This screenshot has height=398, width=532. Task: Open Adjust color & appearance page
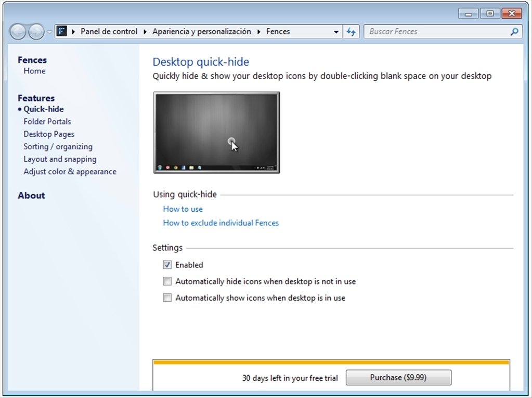coord(70,172)
